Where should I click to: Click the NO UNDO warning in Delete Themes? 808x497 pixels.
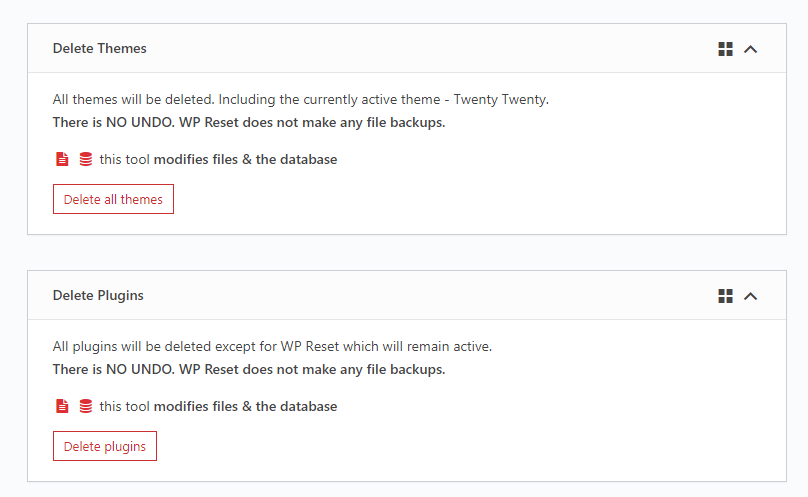click(249, 123)
